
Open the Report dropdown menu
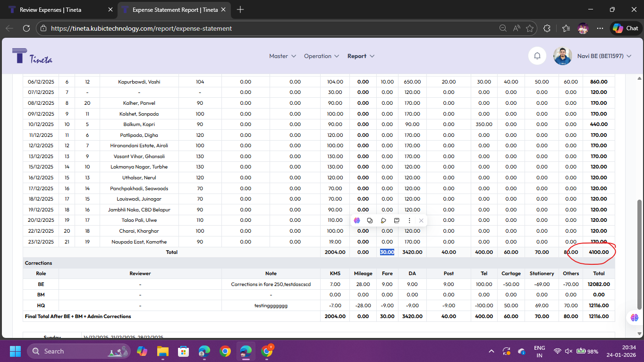pos(361,56)
